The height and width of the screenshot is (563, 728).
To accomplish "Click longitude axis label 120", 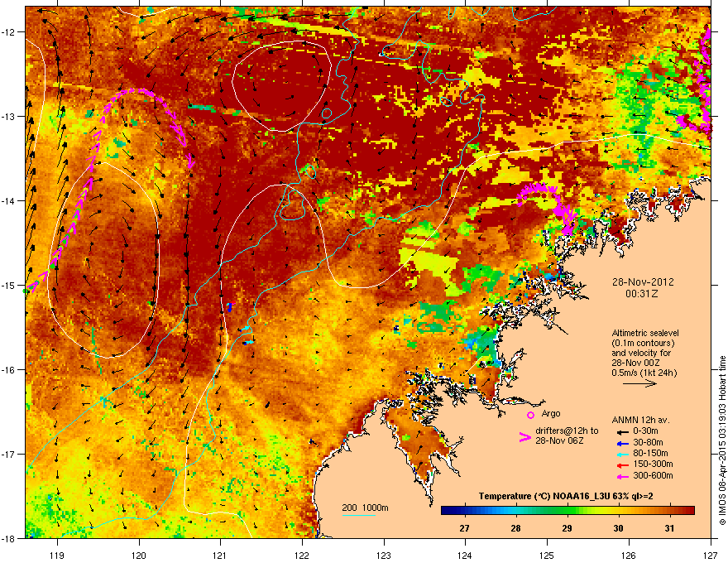I will click(139, 555).
